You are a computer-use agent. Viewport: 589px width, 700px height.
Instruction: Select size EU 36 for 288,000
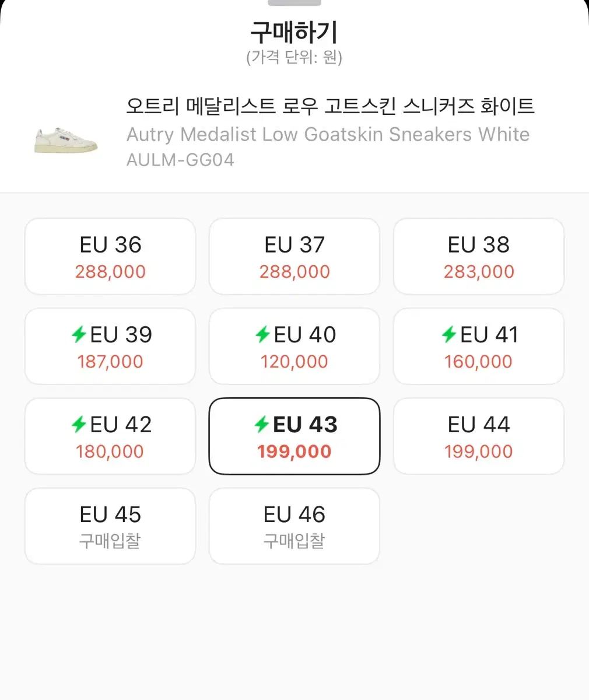110,257
